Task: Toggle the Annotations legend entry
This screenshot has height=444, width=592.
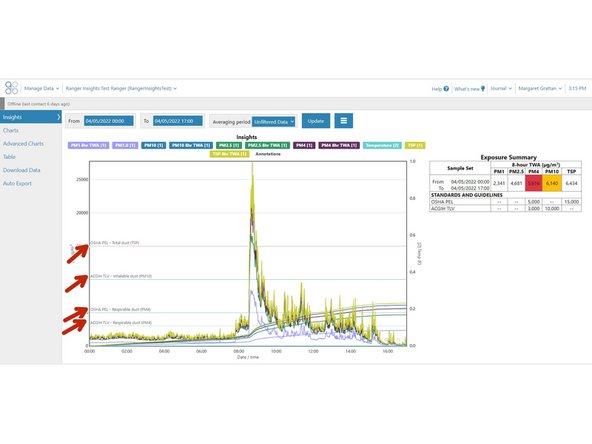Action: pyautogui.click(x=268, y=154)
